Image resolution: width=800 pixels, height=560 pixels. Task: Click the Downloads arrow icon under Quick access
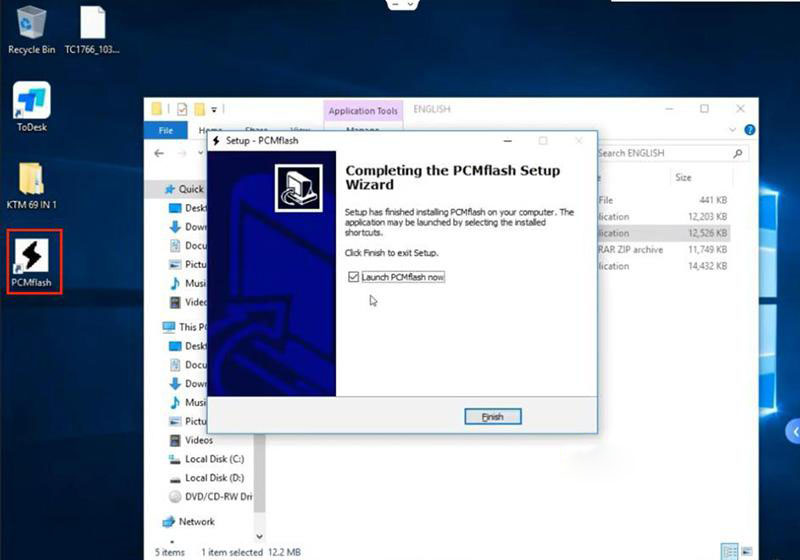175,227
